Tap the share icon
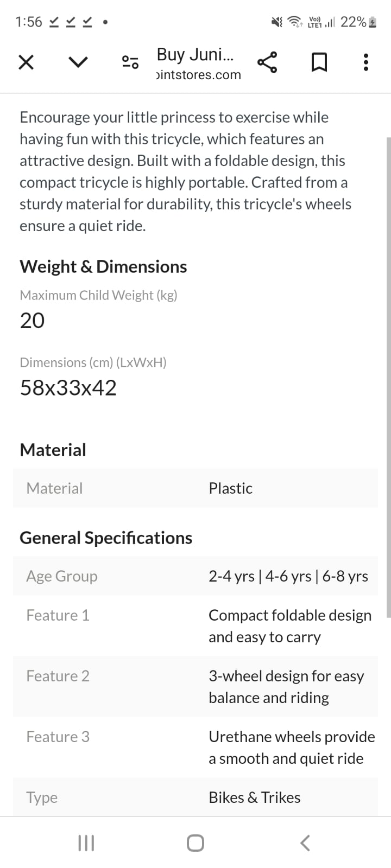The height and width of the screenshot is (868, 391). 267,62
